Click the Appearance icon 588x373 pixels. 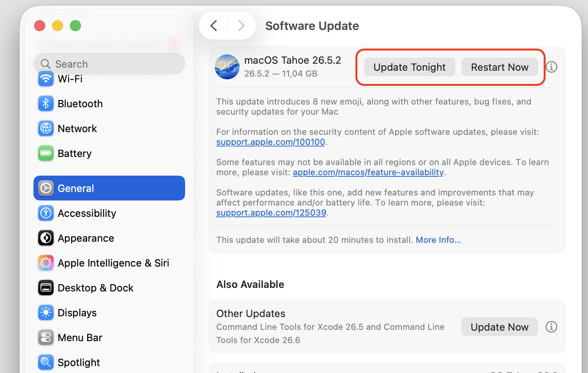click(46, 238)
